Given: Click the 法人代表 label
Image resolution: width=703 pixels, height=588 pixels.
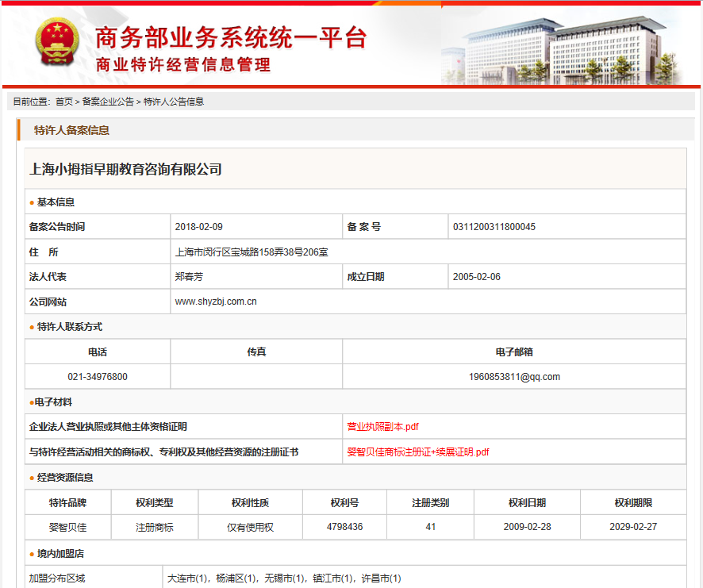Looking at the screenshot, I should [x=48, y=277].
